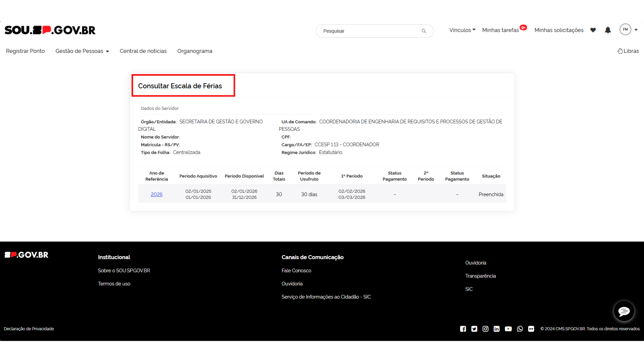Click the 2026 reference year link
This screenshot has height=362, width=644.
click(156, 194)
